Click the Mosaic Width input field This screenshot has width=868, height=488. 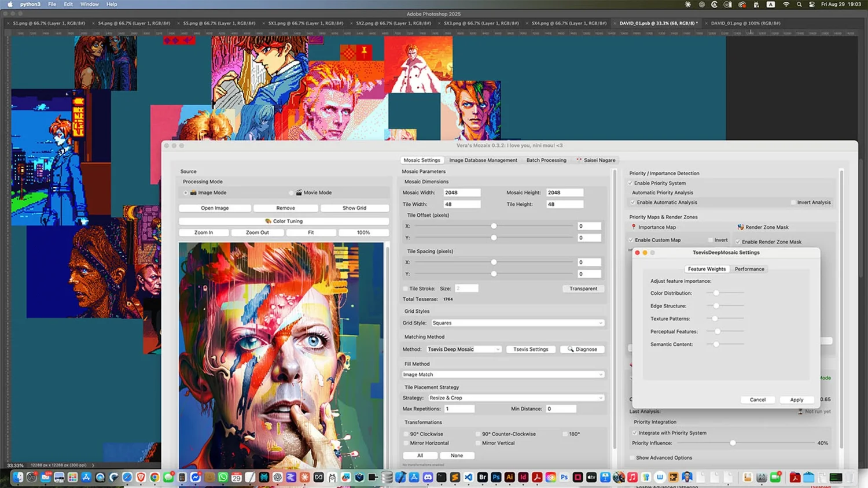(x=462, y=193)
